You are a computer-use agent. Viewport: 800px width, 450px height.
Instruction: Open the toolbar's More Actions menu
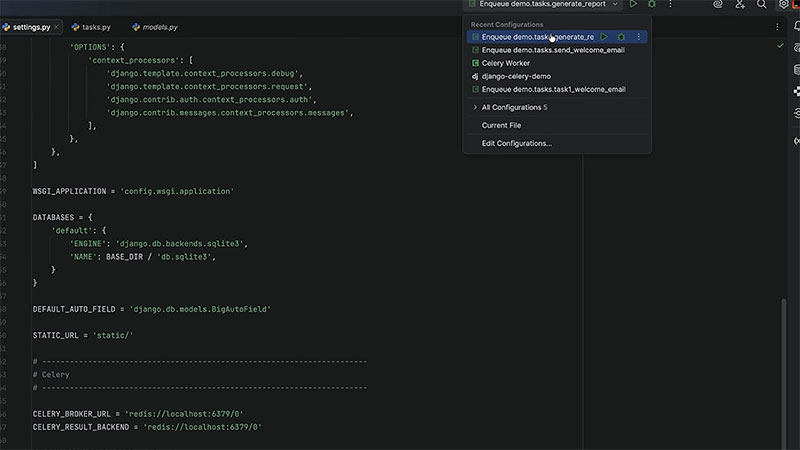pyautogui.click(x=671, y=5)
